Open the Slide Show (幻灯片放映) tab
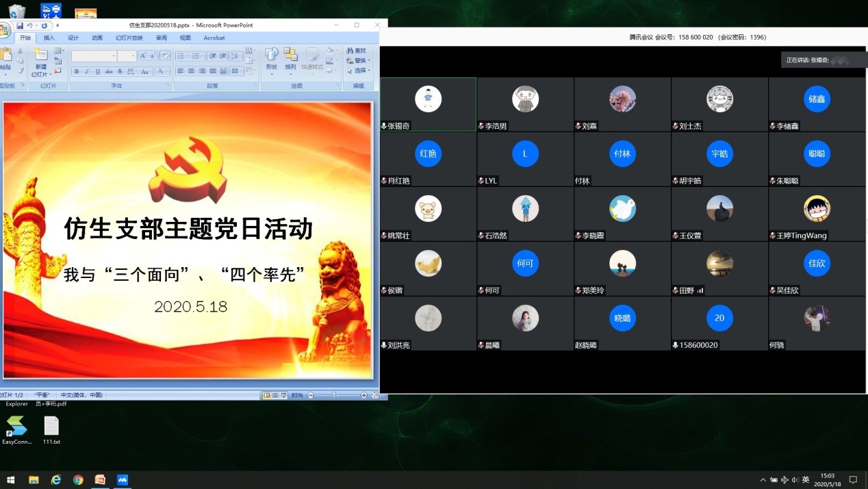Screen dimensions: 868x489 tap(129, 38)
